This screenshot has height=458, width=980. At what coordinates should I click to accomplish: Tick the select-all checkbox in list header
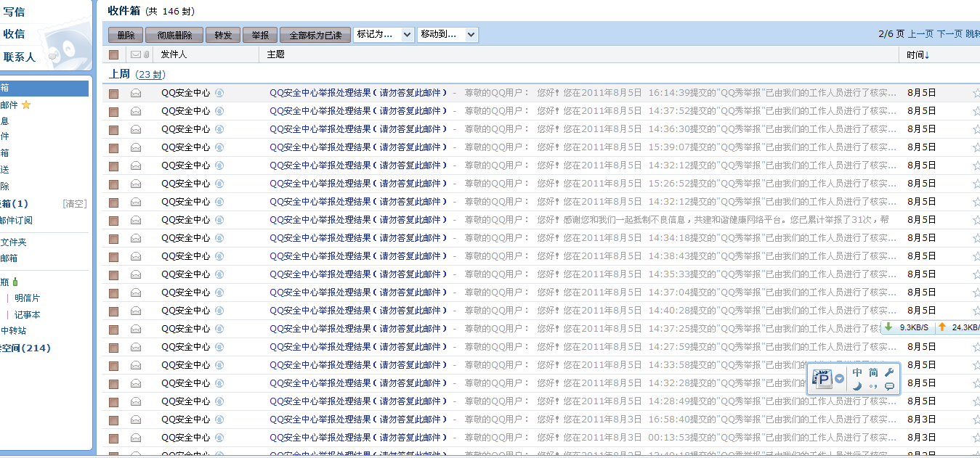tap(113, 54)
